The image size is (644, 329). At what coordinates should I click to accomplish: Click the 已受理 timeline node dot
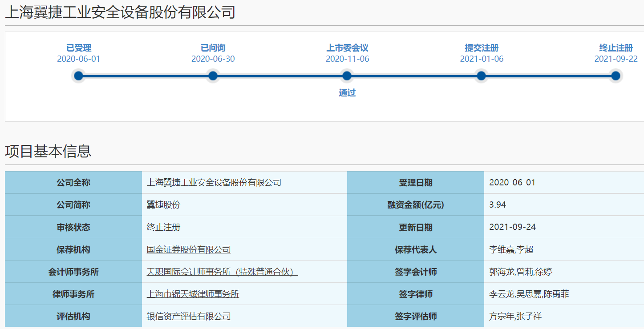coord(79,76)
